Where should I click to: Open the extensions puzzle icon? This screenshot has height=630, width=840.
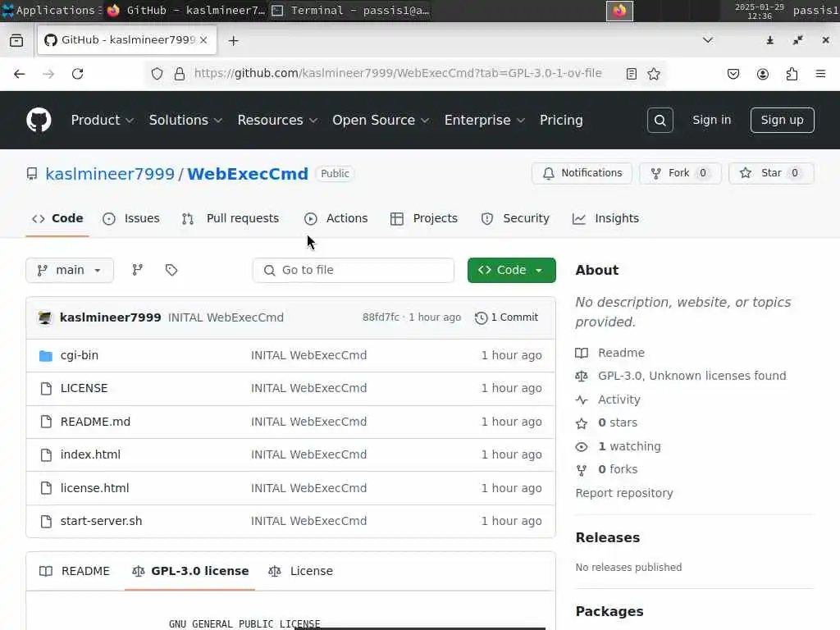792,74
